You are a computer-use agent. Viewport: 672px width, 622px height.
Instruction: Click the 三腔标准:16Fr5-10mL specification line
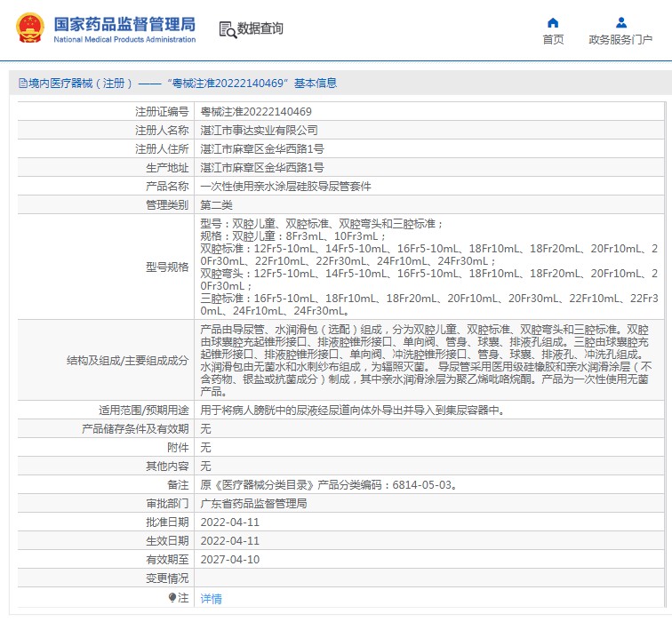click(x=429, y=305)
